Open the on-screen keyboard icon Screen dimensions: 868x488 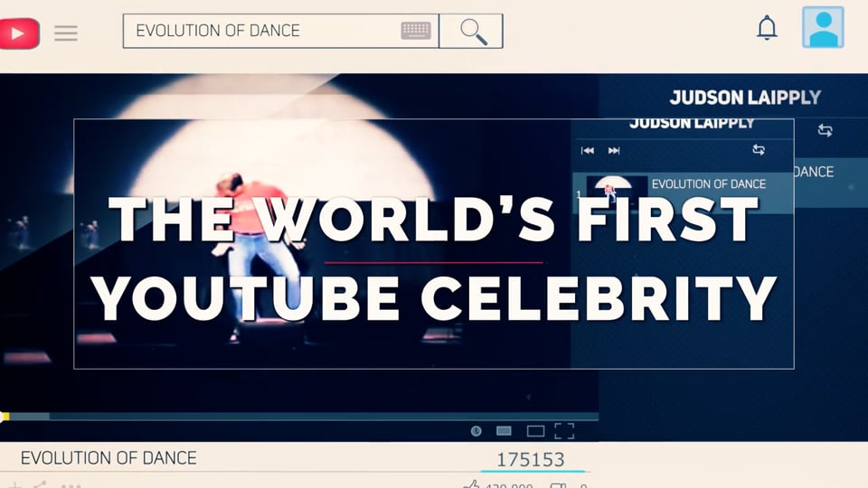[416, 31]
